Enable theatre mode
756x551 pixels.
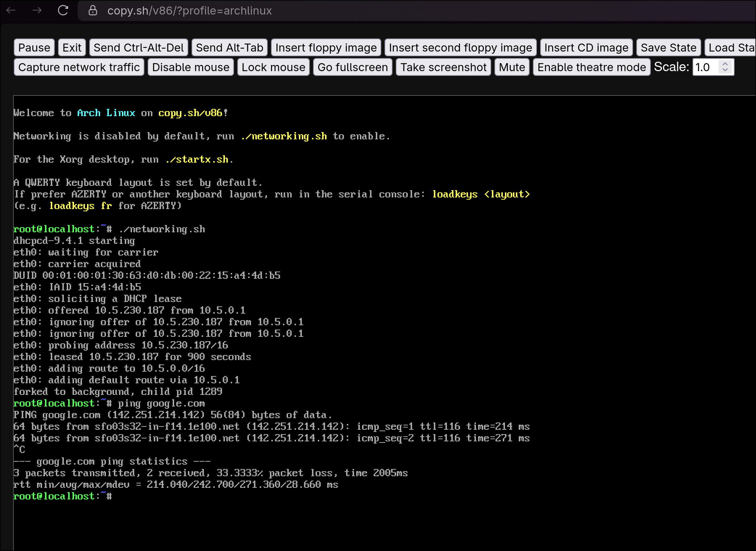pos(591,67)
